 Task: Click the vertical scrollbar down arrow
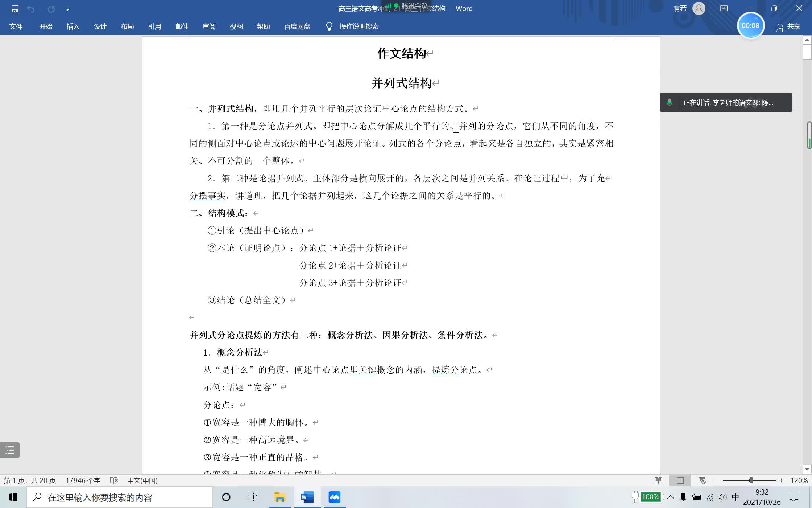807,469
